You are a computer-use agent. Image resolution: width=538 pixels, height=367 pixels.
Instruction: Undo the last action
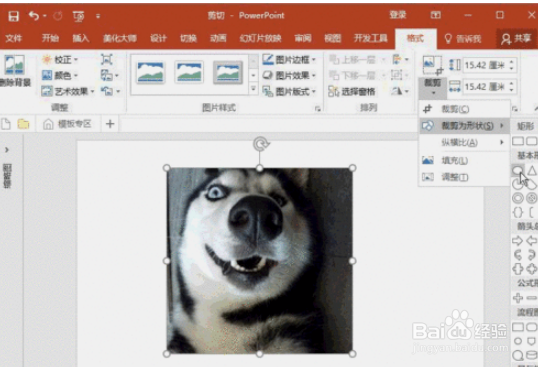(x=34, y=15)
